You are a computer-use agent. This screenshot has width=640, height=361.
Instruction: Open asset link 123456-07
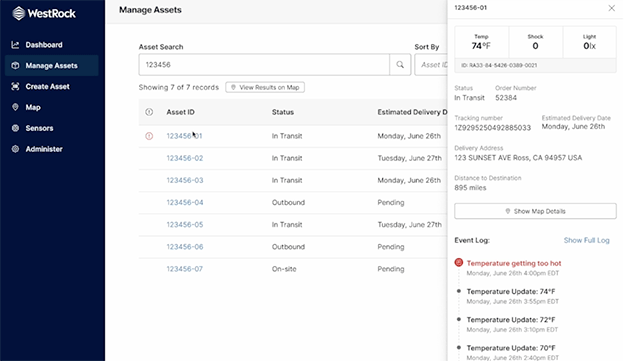(x=184, y=269)
